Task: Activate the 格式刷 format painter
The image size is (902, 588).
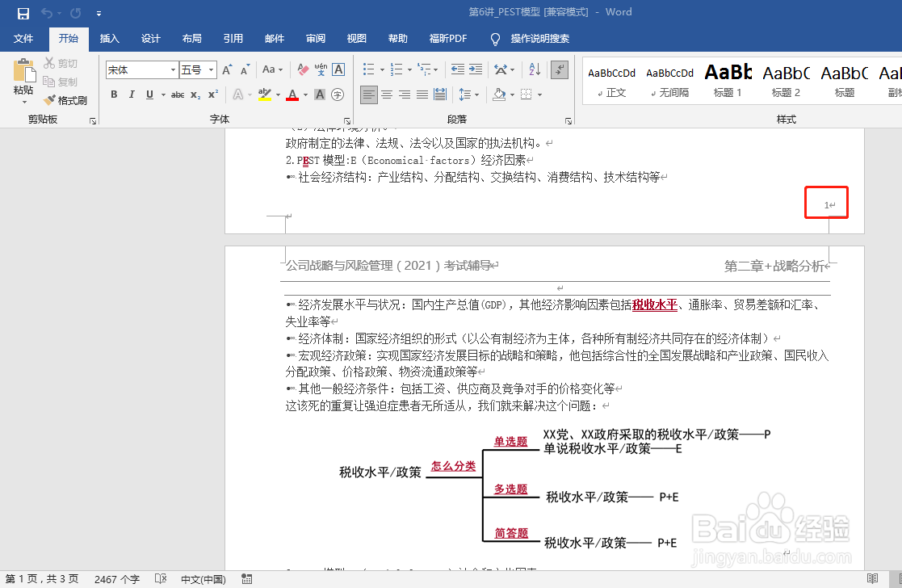Action: pos(65,100)
